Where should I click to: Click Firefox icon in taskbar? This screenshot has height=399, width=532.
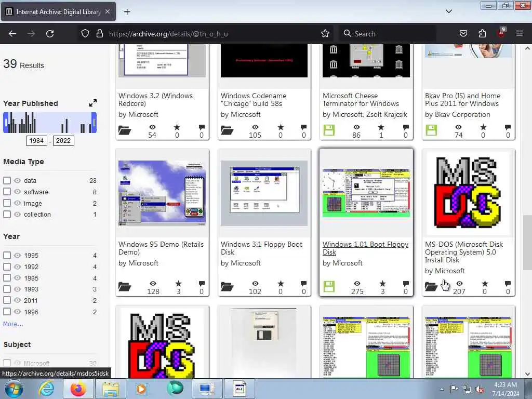78,389
